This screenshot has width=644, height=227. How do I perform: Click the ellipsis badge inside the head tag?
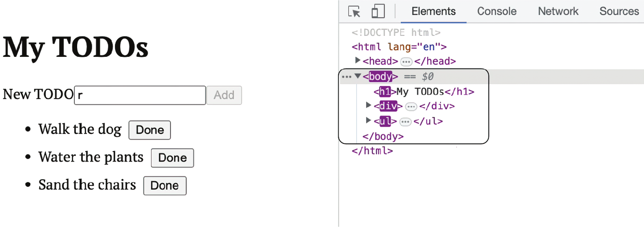(406, 62)
